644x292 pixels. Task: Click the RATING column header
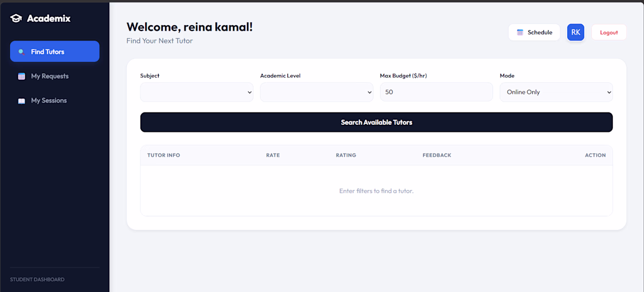pyautogui.click(x=346, y=155)
